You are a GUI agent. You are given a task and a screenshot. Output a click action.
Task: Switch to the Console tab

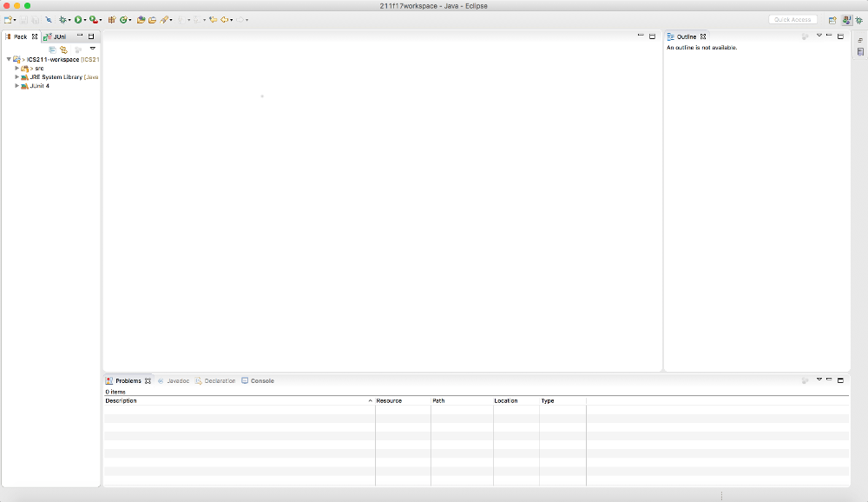[x=261, y=380]
